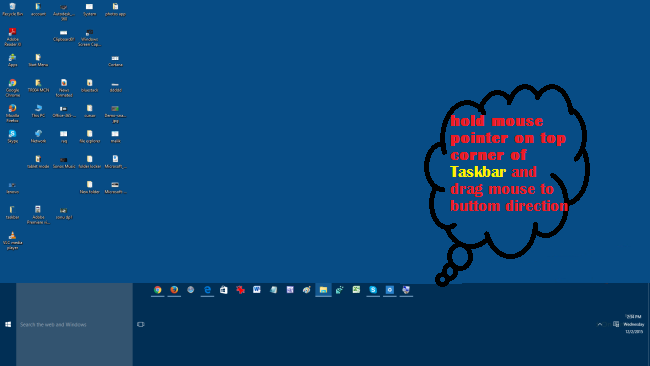Open Chrome from the taskbar
The height and width of the screenshot is (366, 650).
pos(158,290)
